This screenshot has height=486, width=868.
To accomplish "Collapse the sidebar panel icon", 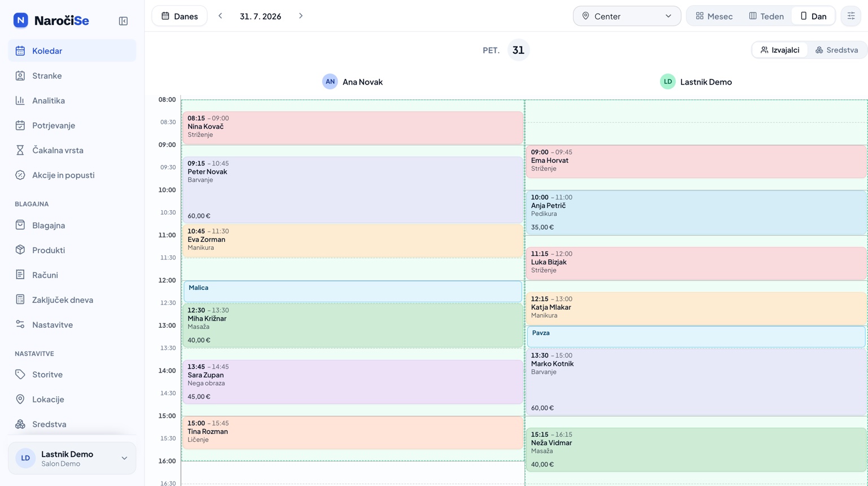I will [x=123, y=21].
